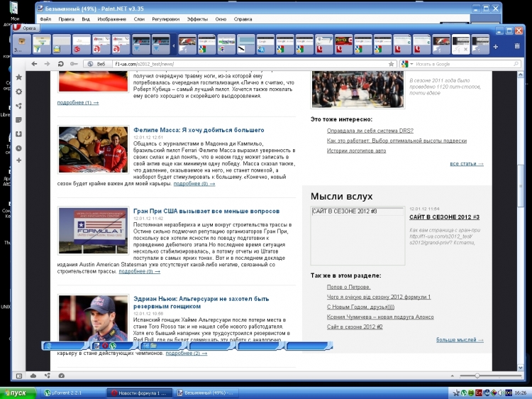The image size is (532, 399).
Task: Open the Эдриан Ньюи Альгерсуари article headline
Action: click(201, 302)
